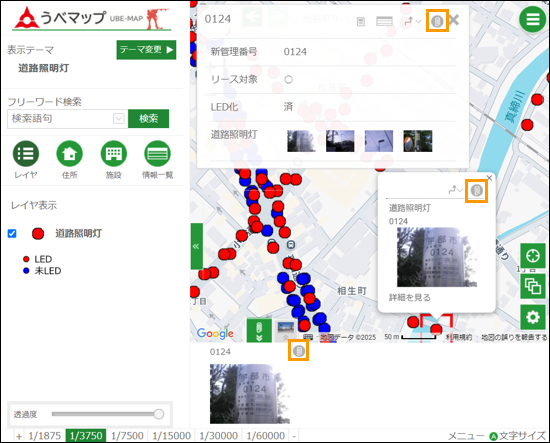
Task: Open the レイヤ layer list icon
Action: (x=26, y=153)
